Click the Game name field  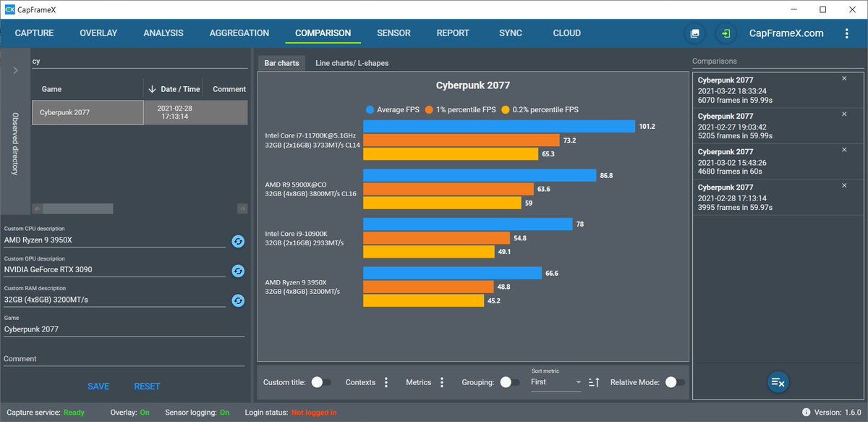click(x=126, y=329)
